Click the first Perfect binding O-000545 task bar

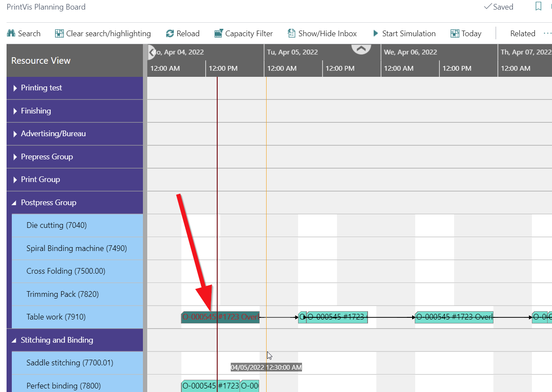pyautogui.click(x=210, y=386)
